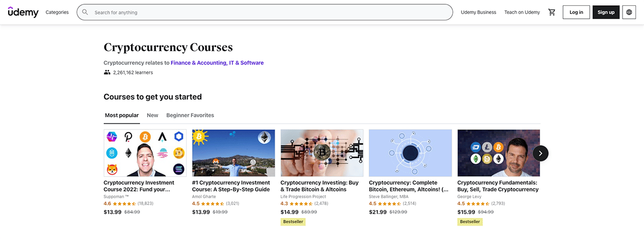644x239 pixels.
Task: Click the Udemy logo
Action: tap(23, 12)
